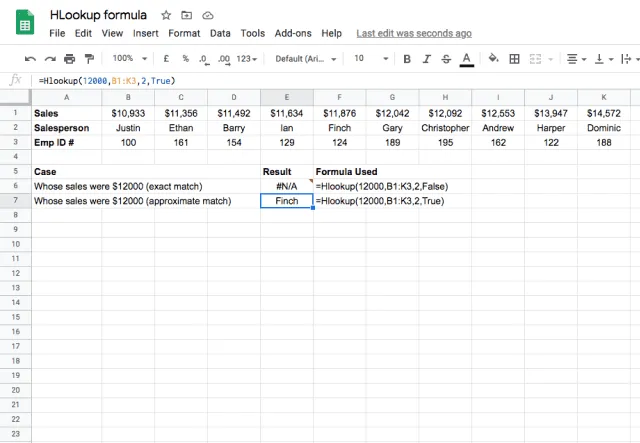Viewport: 640px width, 443px height.
Task: Format as currency with pound icon
Action: pos(166,59)
